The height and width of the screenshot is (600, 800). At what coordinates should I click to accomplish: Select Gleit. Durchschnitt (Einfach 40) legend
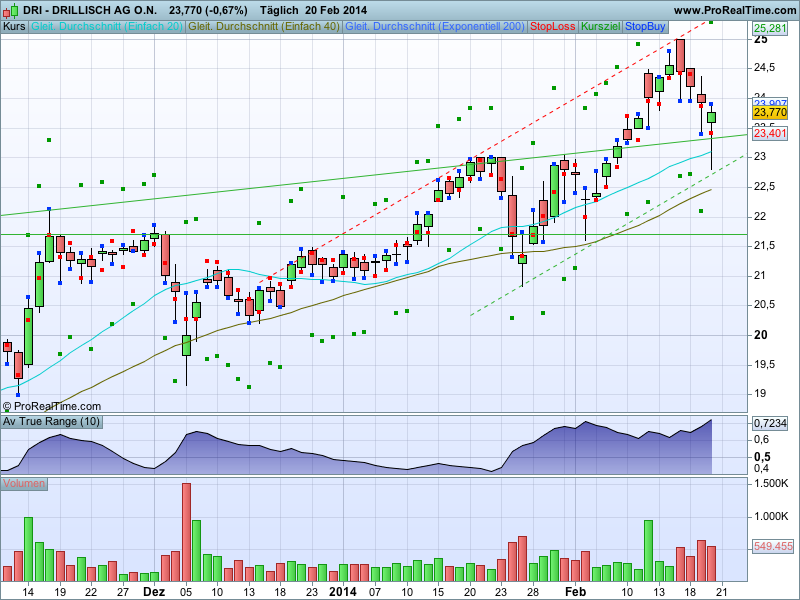(264, 27)
